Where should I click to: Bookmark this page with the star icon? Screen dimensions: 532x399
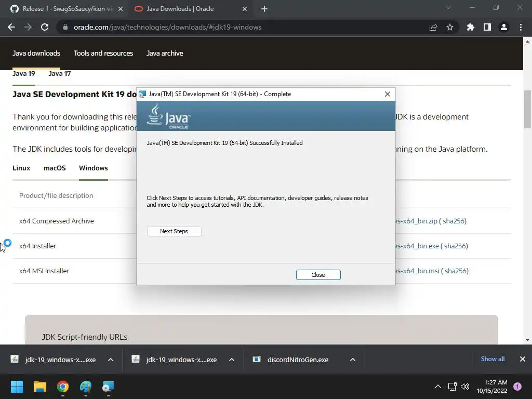449,27
